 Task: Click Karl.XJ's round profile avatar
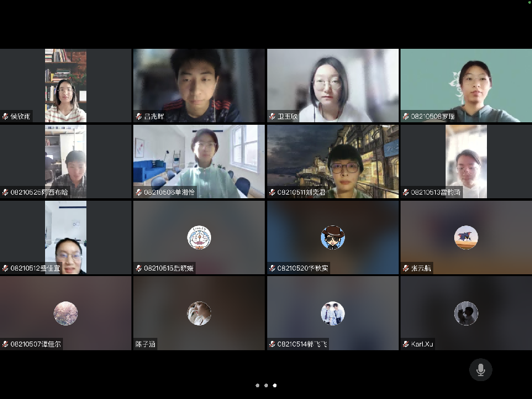[x=466, y=313]
